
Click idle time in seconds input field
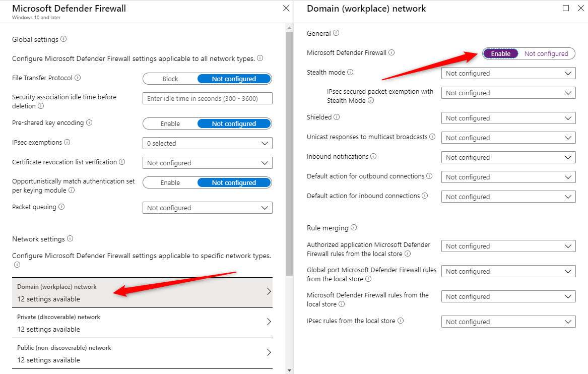click(208, 98)
